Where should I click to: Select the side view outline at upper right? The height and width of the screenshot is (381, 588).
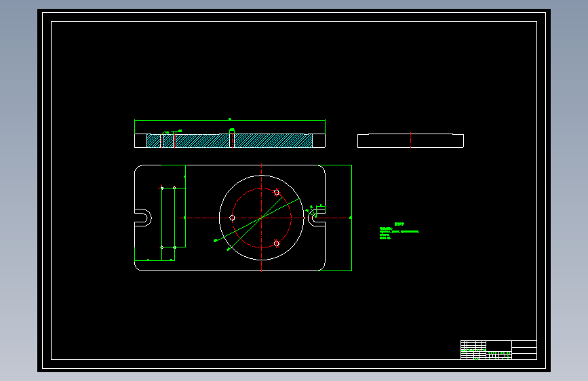point(410,140)
